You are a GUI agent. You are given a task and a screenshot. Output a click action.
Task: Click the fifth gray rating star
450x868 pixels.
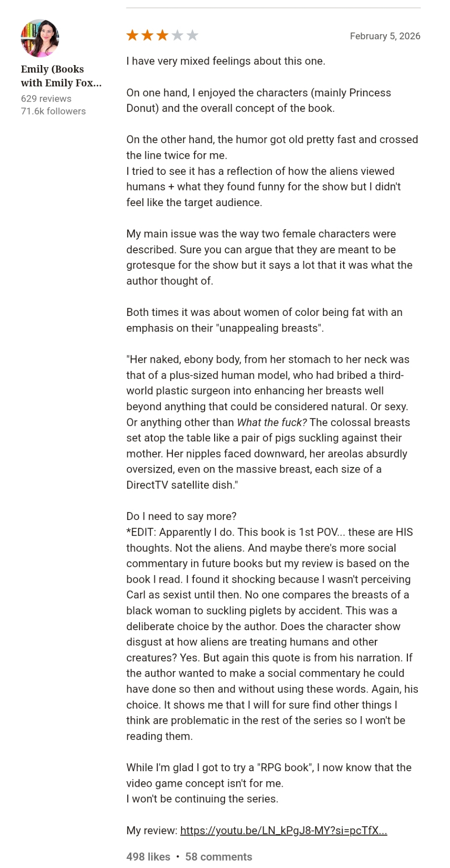(x=192, y=35)
